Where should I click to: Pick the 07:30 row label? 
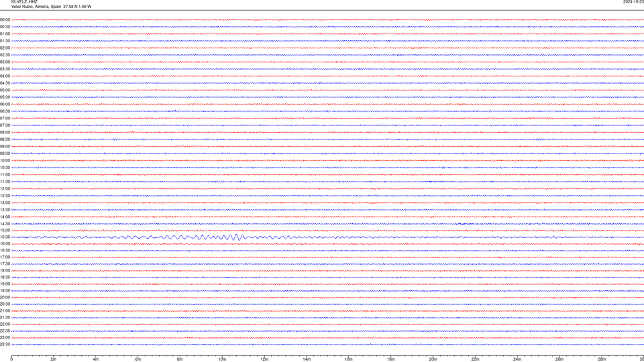click(5, 125)
